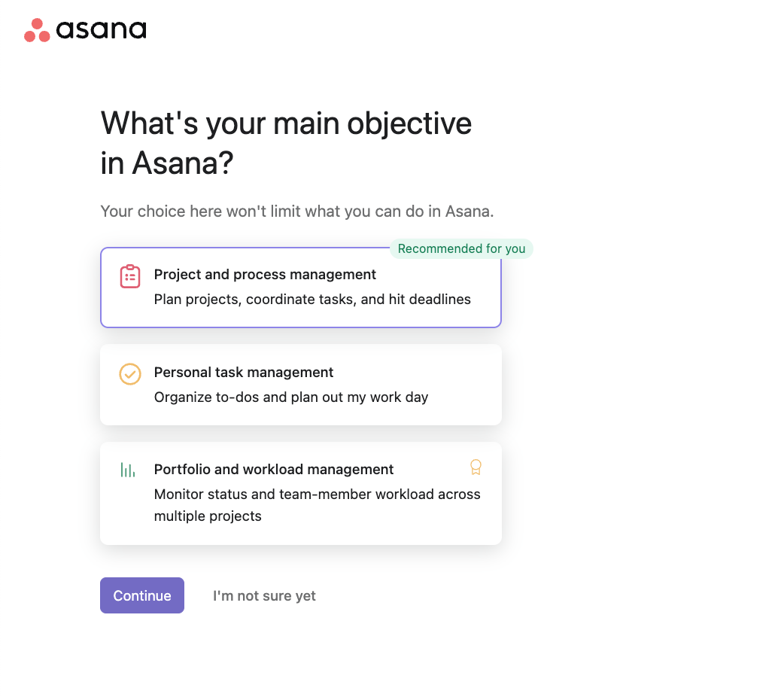Click the premium badge icon on Portfolio card
Viewport: 784px width, 697px height.
(x=476, y=467)
